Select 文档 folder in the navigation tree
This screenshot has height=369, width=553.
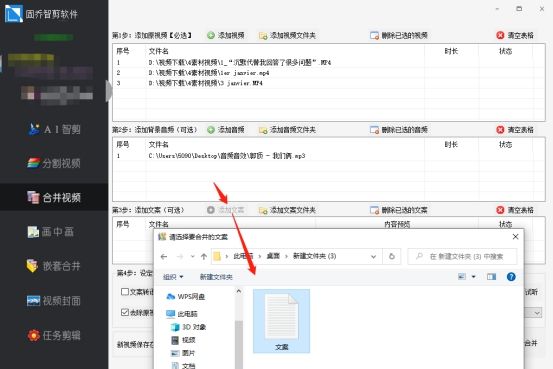click(x=183, y=365)
